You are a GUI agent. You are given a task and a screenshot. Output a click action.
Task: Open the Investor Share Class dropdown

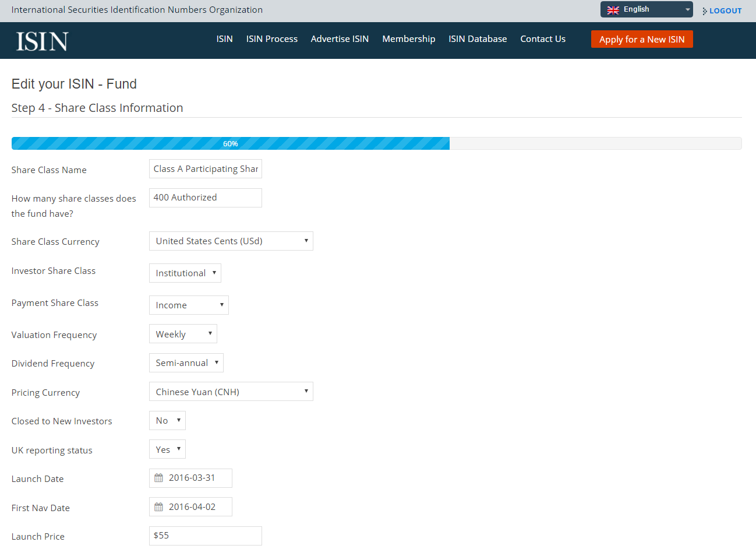pyautogui.click(x=185, y=273)
